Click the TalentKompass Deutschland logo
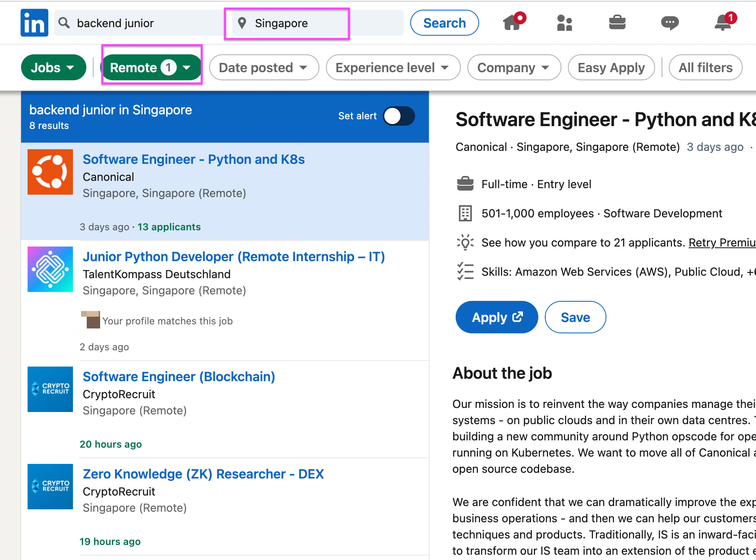Viewport: 756px width, 560px height. coord(50,269)
